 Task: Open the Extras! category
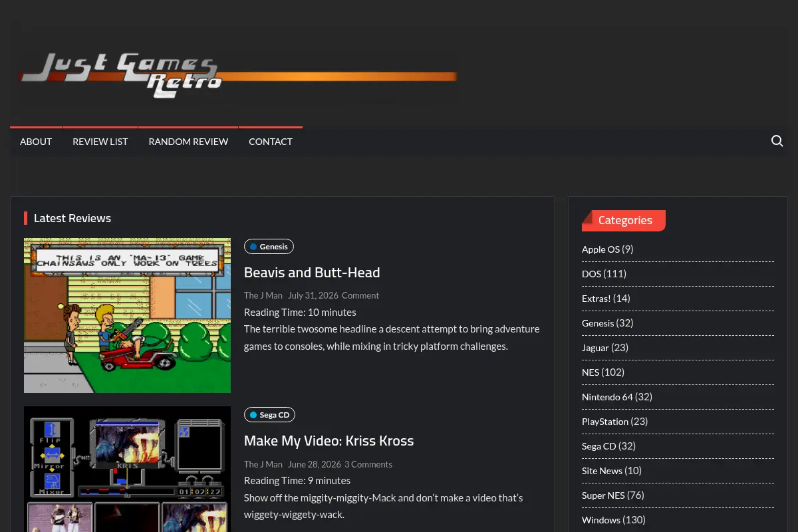point(597,298)
